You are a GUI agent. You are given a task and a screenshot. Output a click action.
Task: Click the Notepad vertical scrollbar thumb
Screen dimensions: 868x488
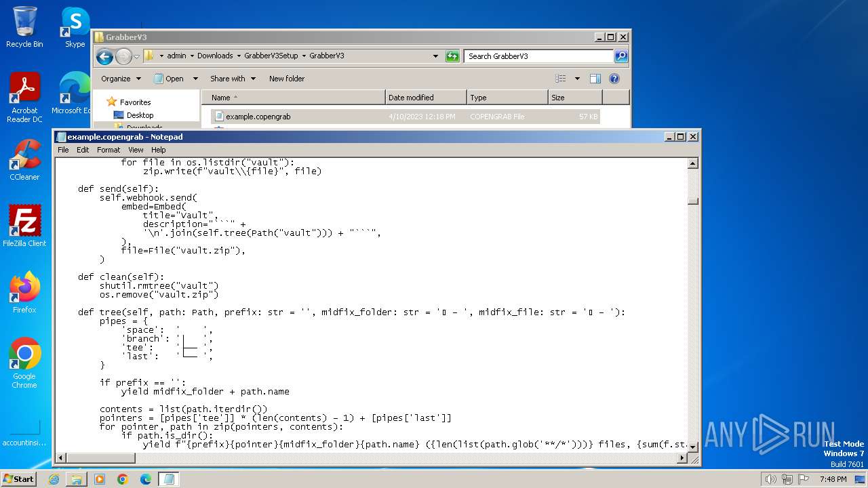pyautogui.click(x=692, y=201)
